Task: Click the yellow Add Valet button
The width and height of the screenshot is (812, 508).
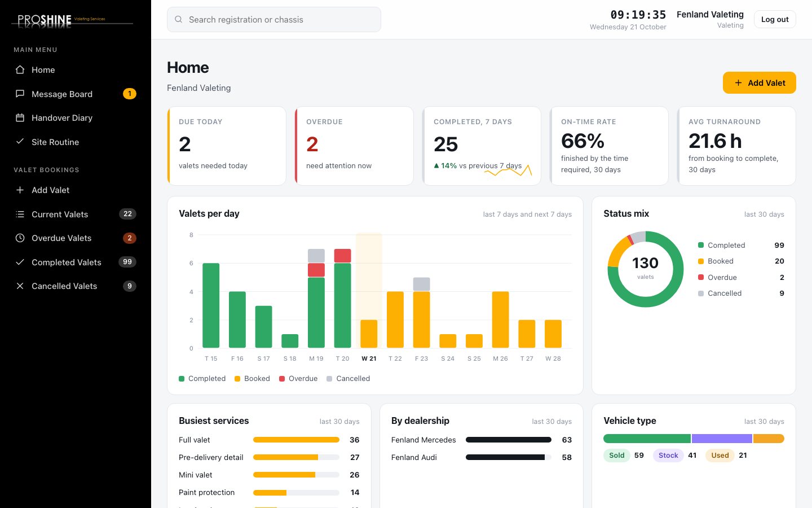Action: [x=760, y=83]
